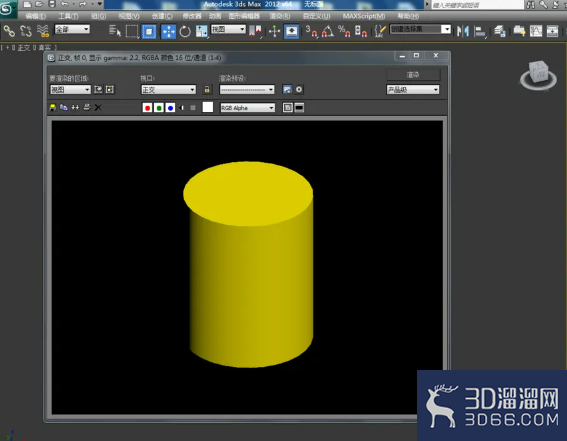Viewport: 567px width, 441px height.
Task: Open the Tools menu 工具(T)
Action: [x=68, y=16]
